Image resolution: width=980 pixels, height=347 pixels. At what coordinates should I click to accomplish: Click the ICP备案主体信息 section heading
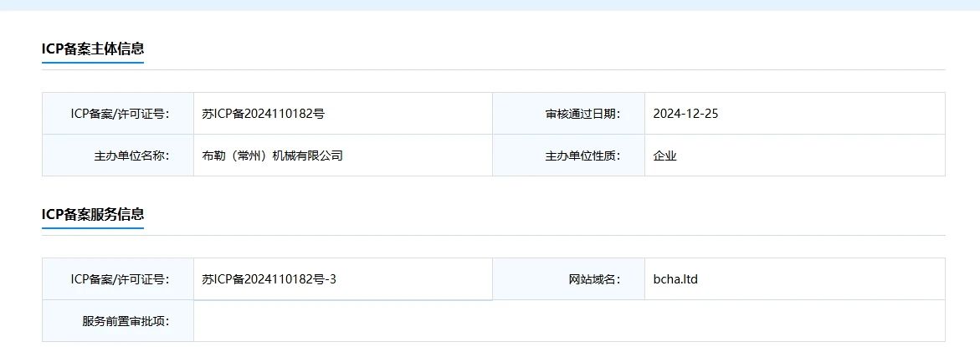point(93,48)
